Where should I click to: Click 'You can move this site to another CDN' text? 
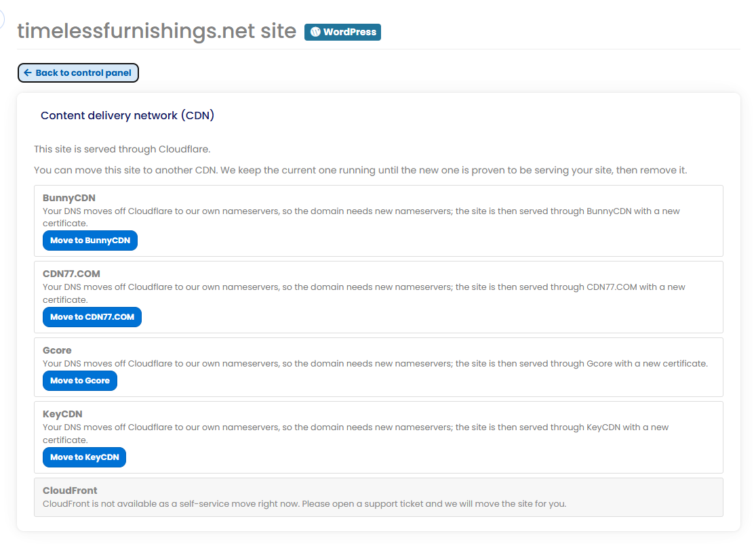[x=360, y=170]
